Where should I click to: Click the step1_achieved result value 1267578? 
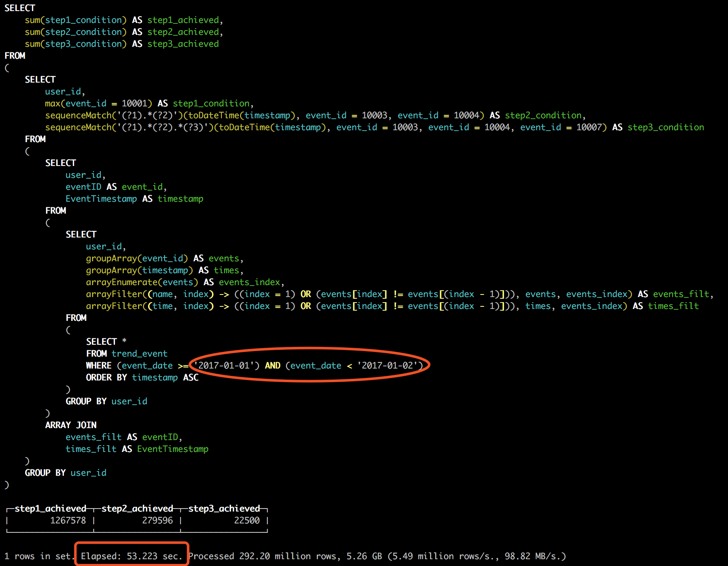point(68,520)
